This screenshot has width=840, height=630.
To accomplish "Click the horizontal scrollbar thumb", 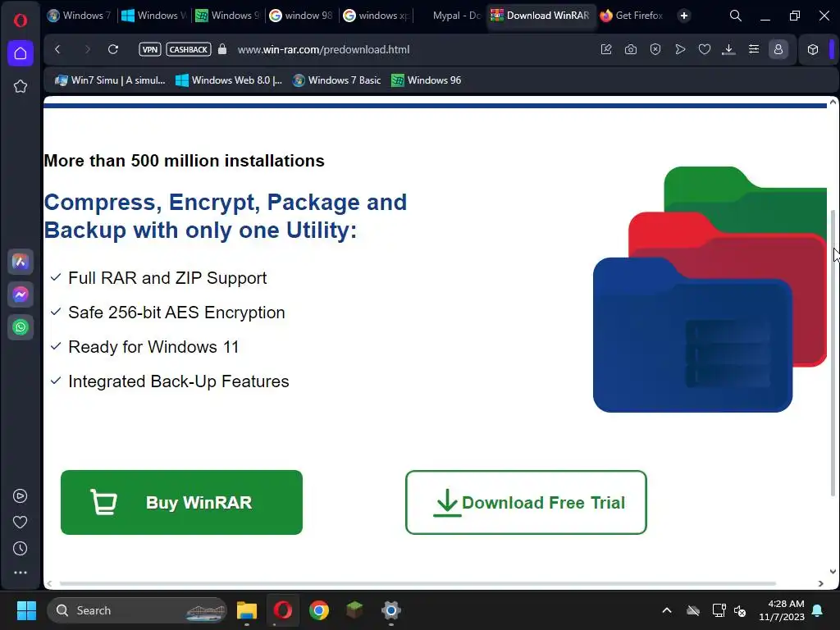I will pyautogui.click(x=418, y=583).
